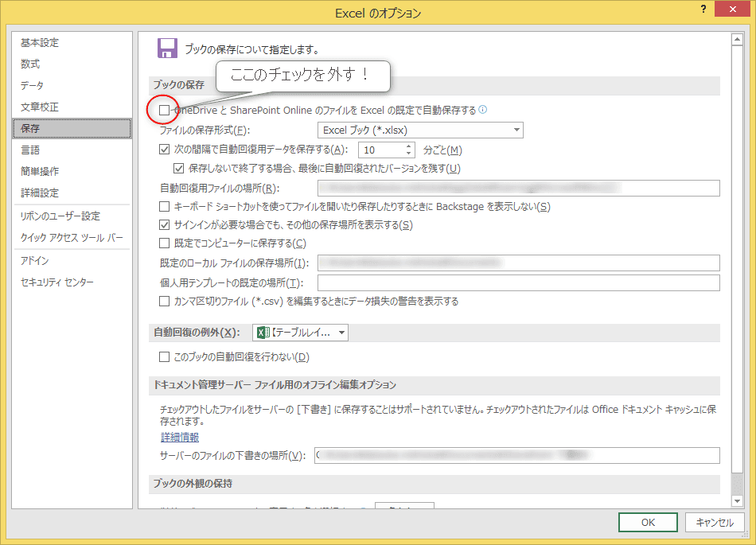Enable このブックの自動回復を行わない checkbox
The height and width of the screenshot is (545, 756).
[x=165, y=357]
